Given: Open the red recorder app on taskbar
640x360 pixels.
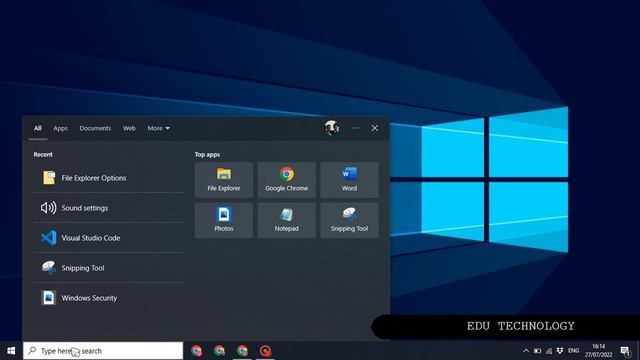Looking at the screenshot, I should [265, 351].
